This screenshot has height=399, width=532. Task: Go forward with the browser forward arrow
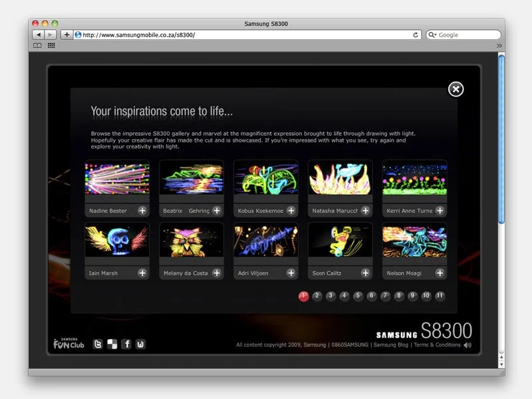pyautogui.click(x=50, y=35)
